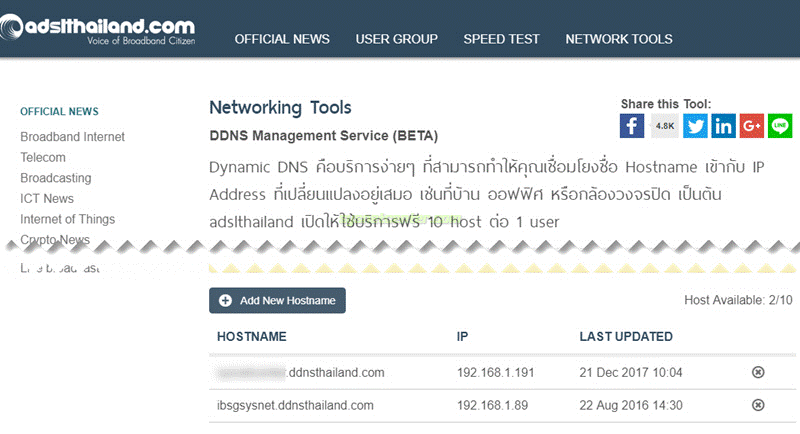Image resolution: width=800 pixels, height=434 pixels.
Task: Open ICT News sidebar link
Action: point(47,198)
